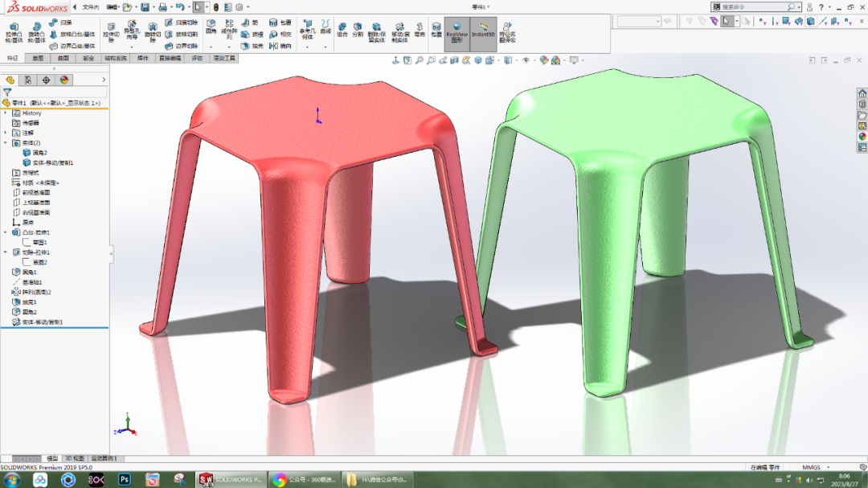Click the Save button in top toolbar
The height and width of the screenshot is (488, 868).
[x=145, y=7]
